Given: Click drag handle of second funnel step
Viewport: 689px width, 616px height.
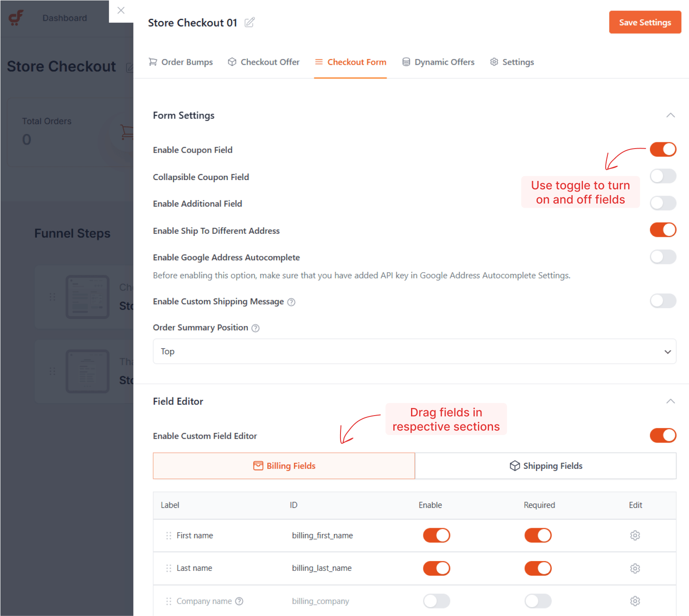Looking at the screenshot, I should pyautogui.click(x=52, y=371).
